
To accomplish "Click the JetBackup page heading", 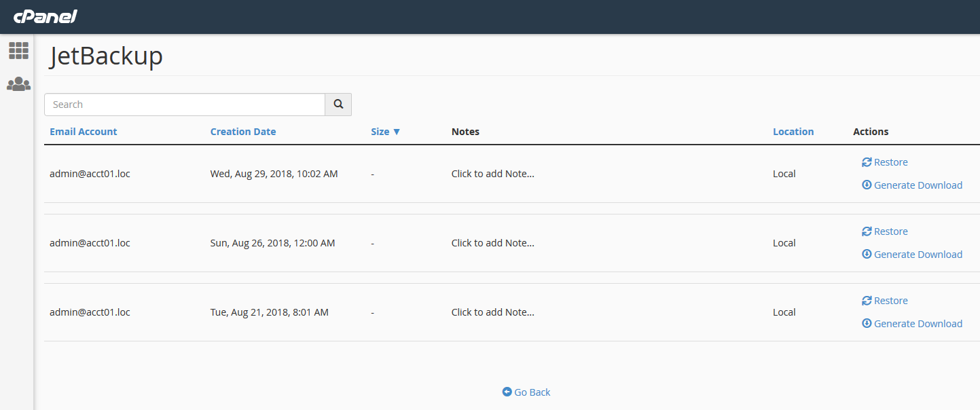I will tap(106, 56).
